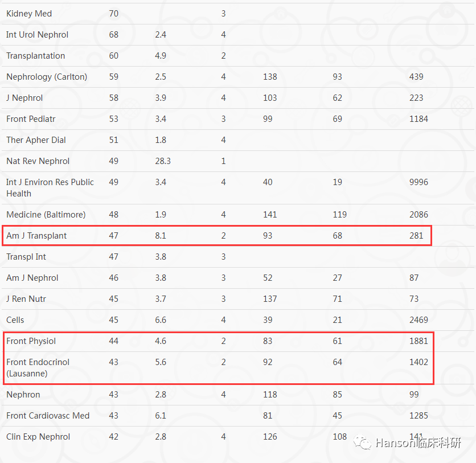This screenshot has width=476, height=463.
Task: Select Front Endocrinol (Lausanne) journal name
Action: coord(38,368)
